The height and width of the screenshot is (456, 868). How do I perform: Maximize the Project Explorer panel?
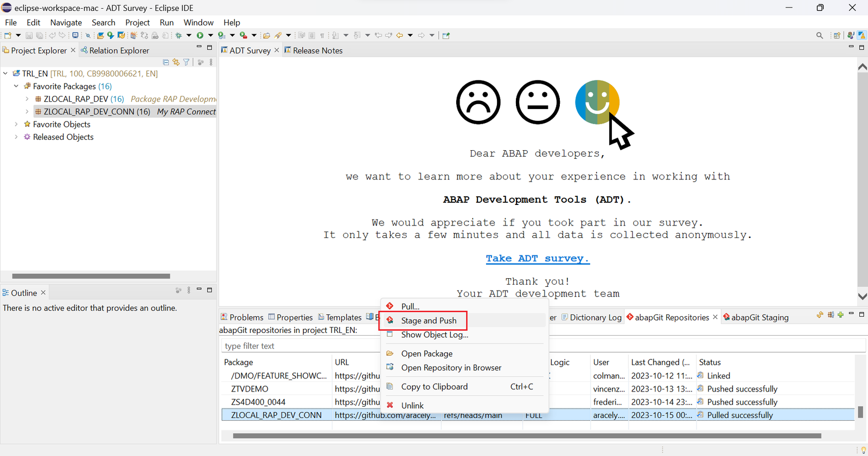pos(209,47)
